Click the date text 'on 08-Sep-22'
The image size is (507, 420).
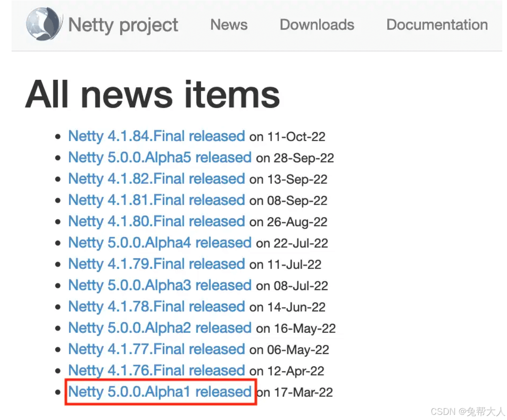coord(288,201)
